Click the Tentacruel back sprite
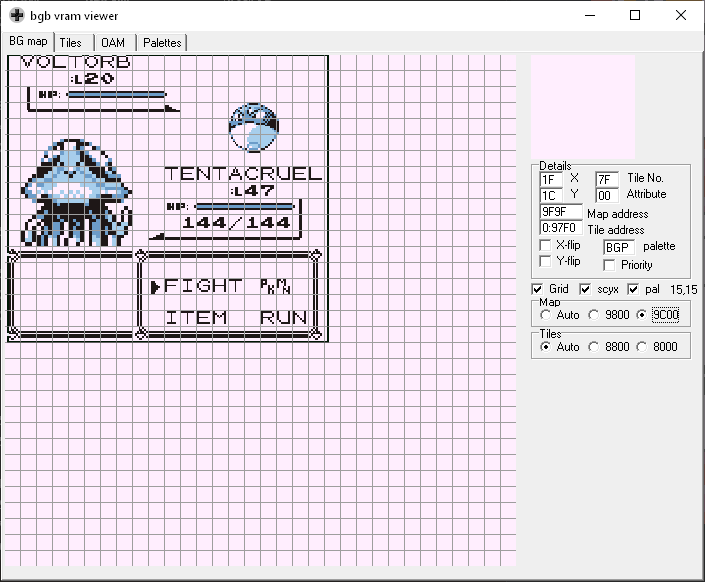705x582 pixels. tap(76, 193)
